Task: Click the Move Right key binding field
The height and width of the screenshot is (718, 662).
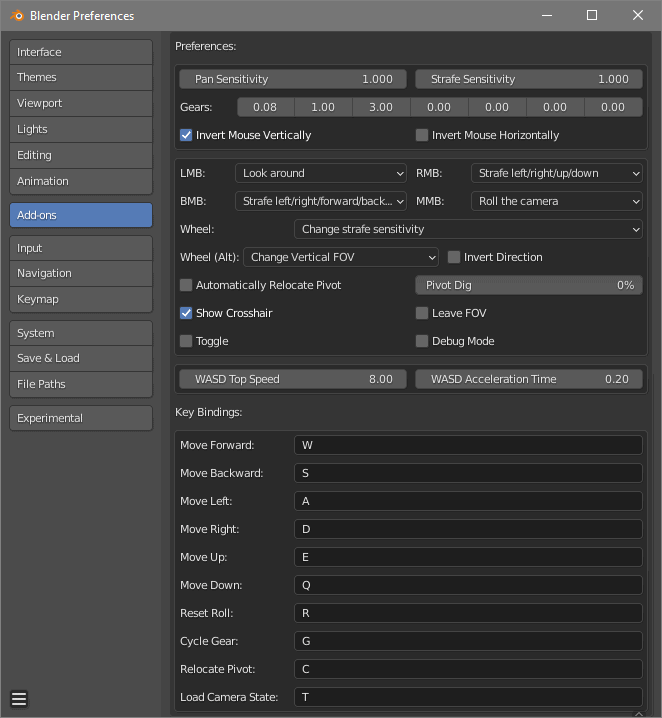Action: tap(468, 529)
